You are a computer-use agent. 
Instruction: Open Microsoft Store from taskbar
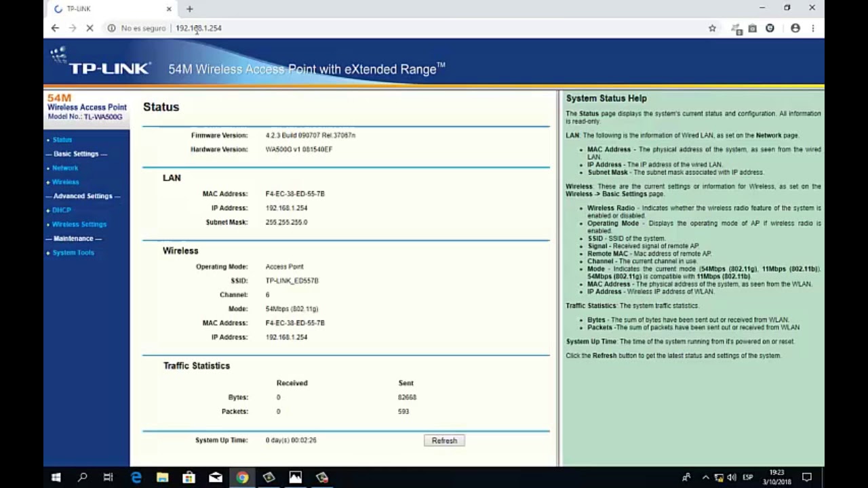189,477
